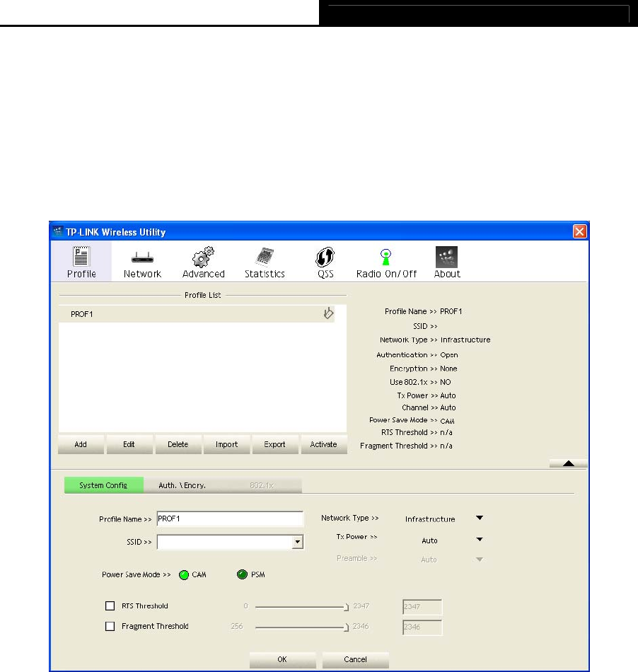Open the SSID combo box dropdown arrow
The height and width of the screenshot is (672, 638).
pos(297,542)
